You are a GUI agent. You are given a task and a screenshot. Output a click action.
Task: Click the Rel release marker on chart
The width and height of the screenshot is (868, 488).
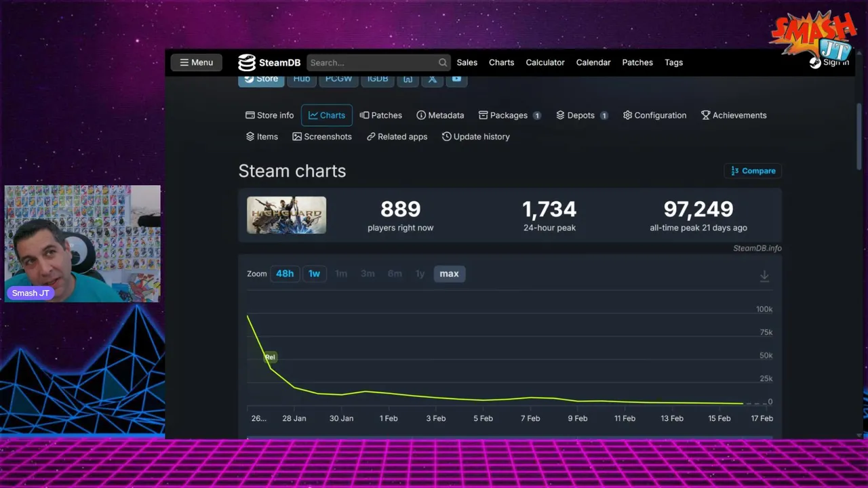270,357
